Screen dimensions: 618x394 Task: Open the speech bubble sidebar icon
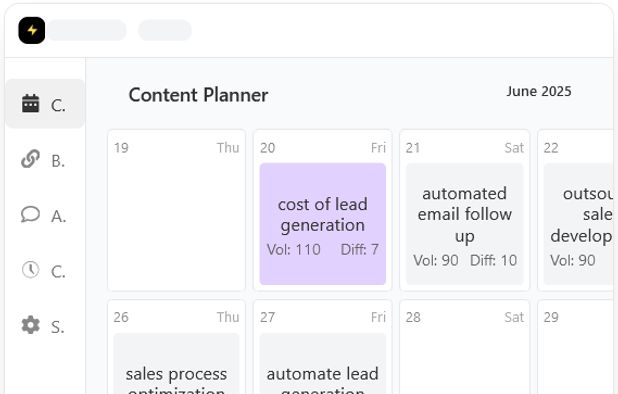30,215
